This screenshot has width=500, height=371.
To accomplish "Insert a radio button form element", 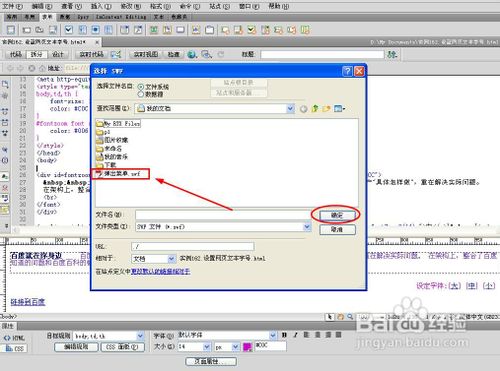I will (x=95, y=30).
